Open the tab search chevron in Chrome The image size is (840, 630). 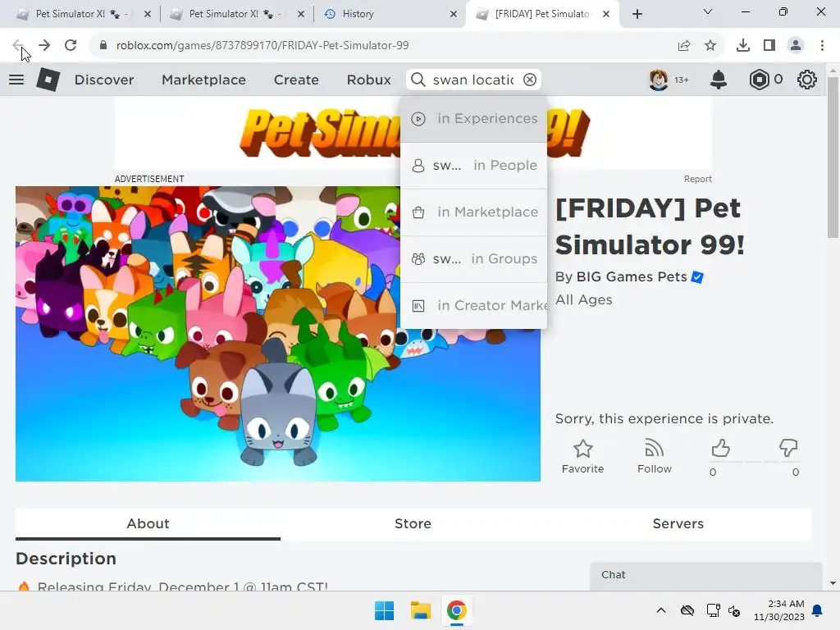pos(708,11)
